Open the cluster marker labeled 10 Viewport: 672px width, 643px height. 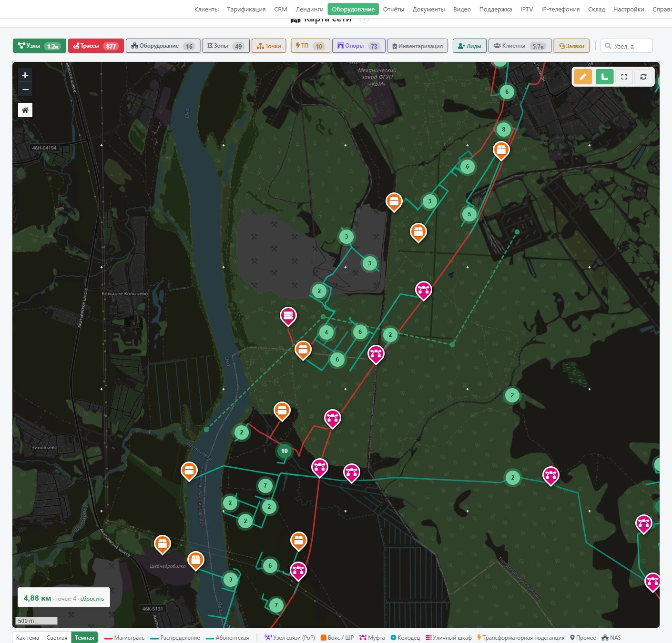click(285, 451)
